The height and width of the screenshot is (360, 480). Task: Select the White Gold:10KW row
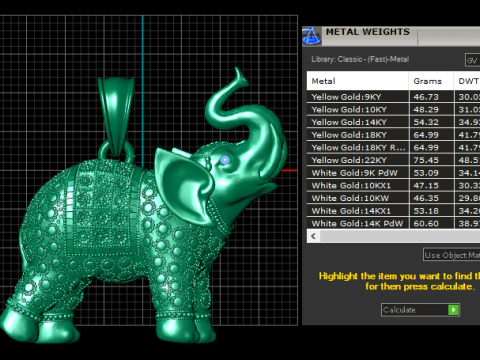click(393, 198)
